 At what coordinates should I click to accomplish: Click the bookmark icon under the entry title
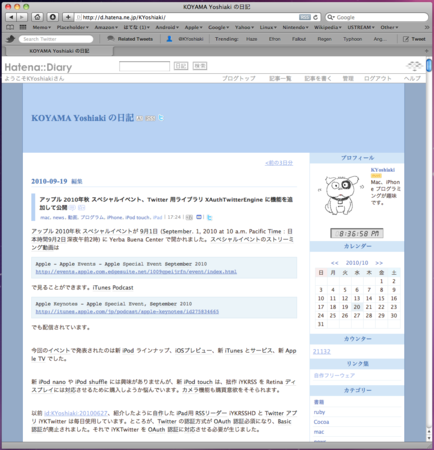pyautogui.click(x=199, y=217)
